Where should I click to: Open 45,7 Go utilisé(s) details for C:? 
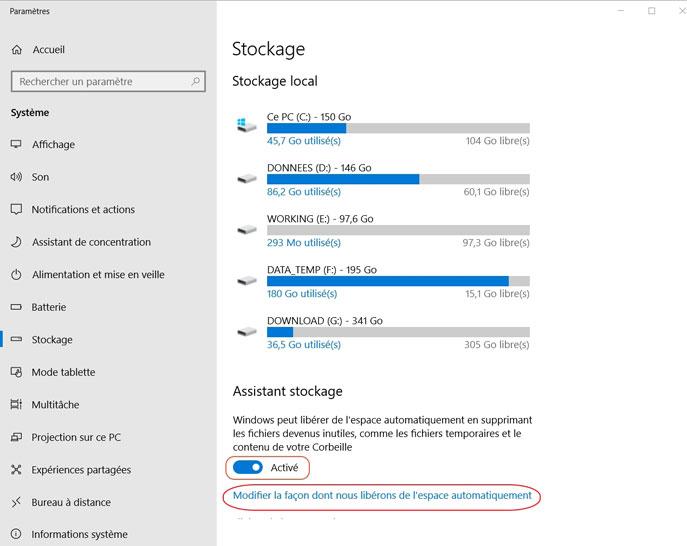click(x=304, y=141)
